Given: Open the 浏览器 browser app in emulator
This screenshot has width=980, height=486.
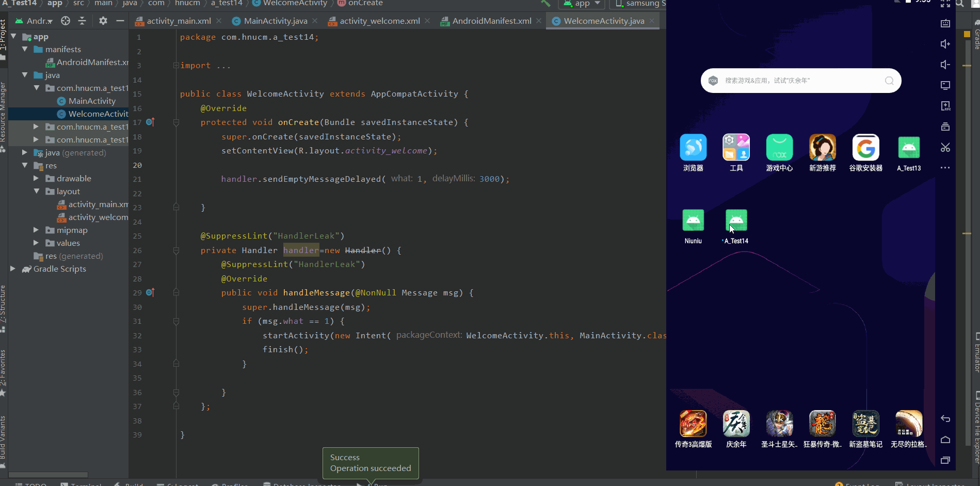Looking at the screenshot, I should pos(693,148).
